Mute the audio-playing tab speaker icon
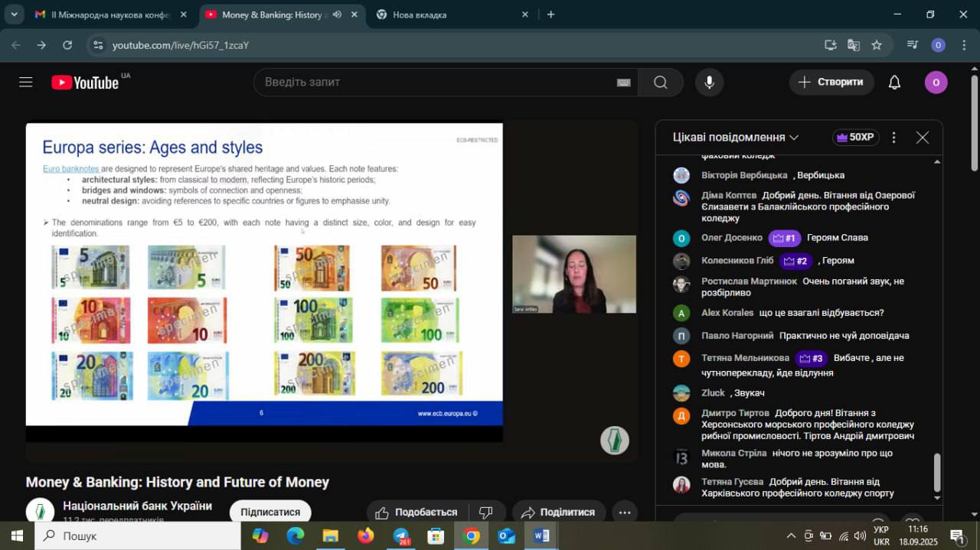The image size is (980, 550). coord(337,15)
